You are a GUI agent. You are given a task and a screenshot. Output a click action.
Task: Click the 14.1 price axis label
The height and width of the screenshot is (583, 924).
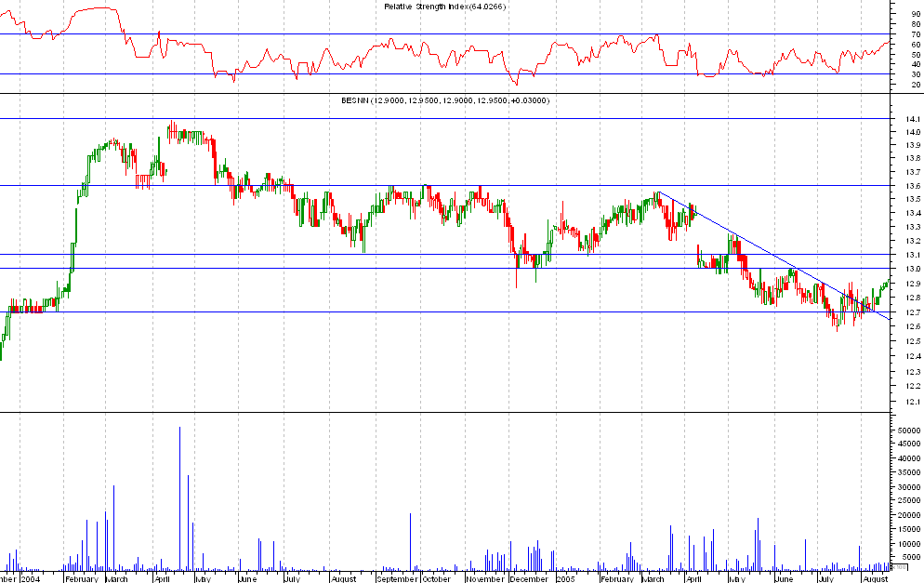(x=914, y=119)
